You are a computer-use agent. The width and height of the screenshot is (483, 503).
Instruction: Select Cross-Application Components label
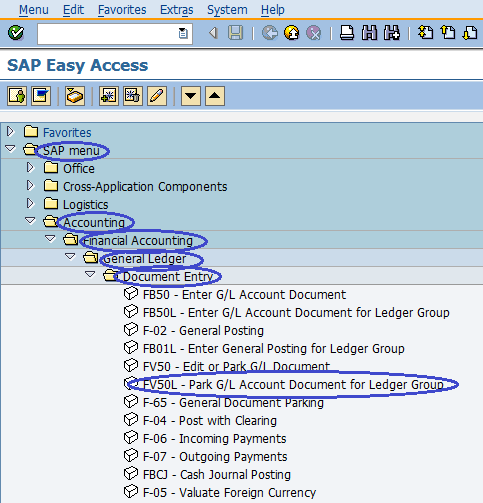tap(145, 187)
